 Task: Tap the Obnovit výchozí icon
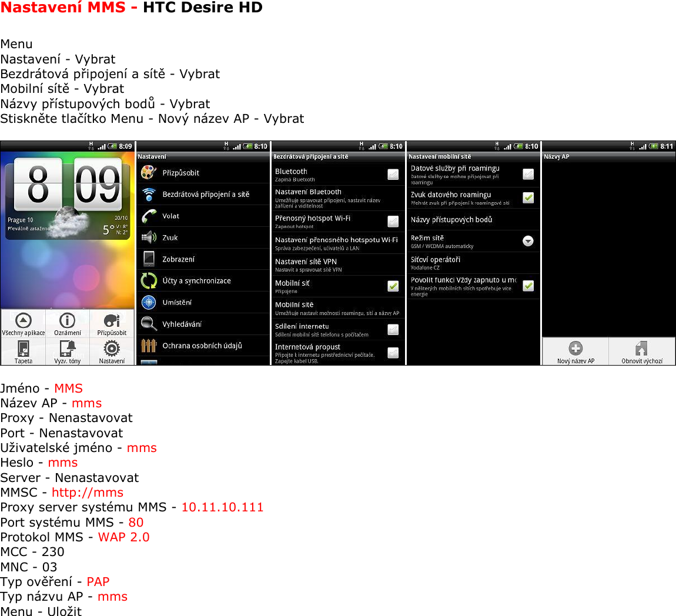click(x=641, y=348)
